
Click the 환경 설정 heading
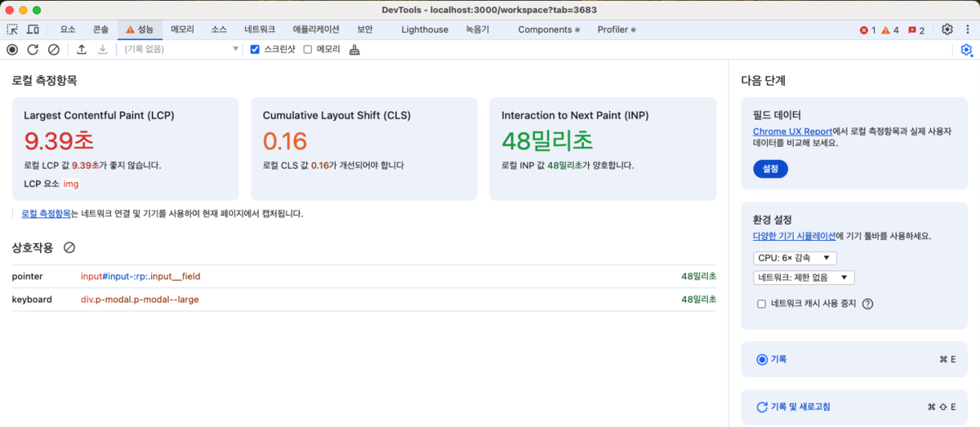coord(773,220)
